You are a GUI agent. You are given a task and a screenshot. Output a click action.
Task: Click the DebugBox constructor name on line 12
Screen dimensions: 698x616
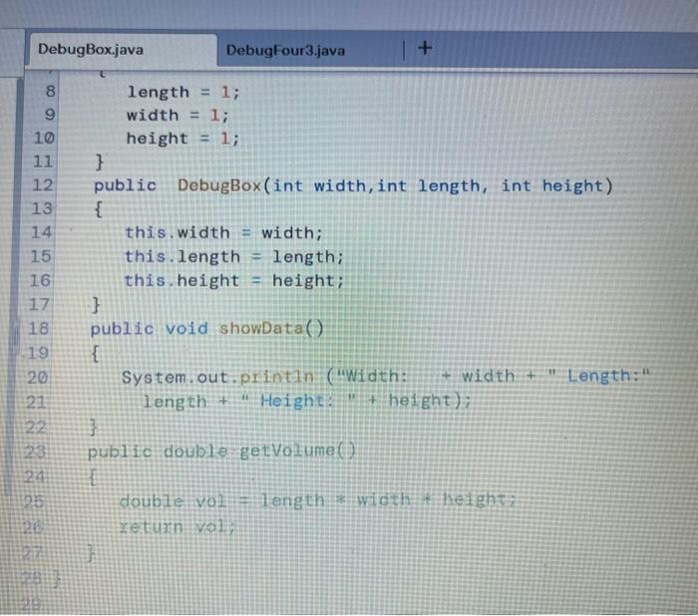(x=219, y=185)
